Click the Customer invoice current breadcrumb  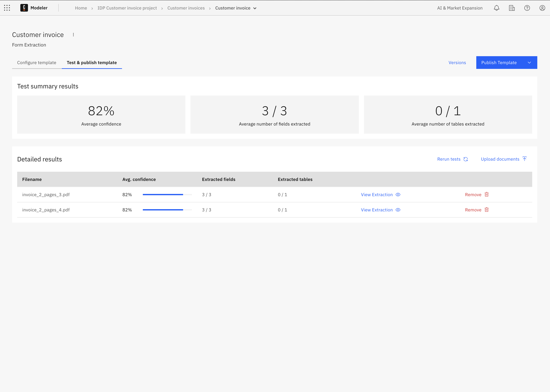233,8
